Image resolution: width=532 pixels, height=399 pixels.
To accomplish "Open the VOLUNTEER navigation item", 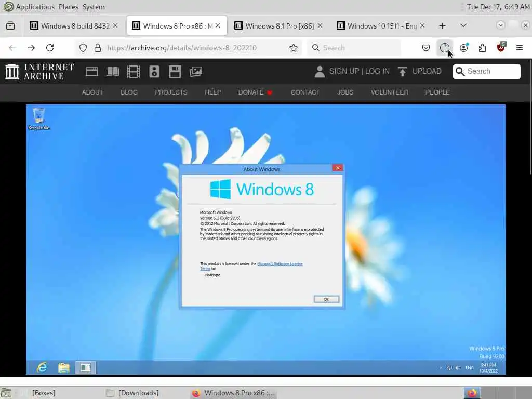I will 390,92.
